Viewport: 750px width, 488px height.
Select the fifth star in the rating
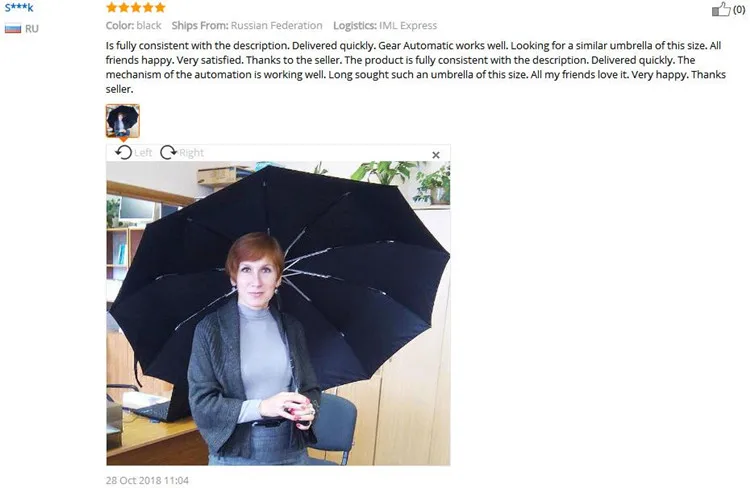160,7
